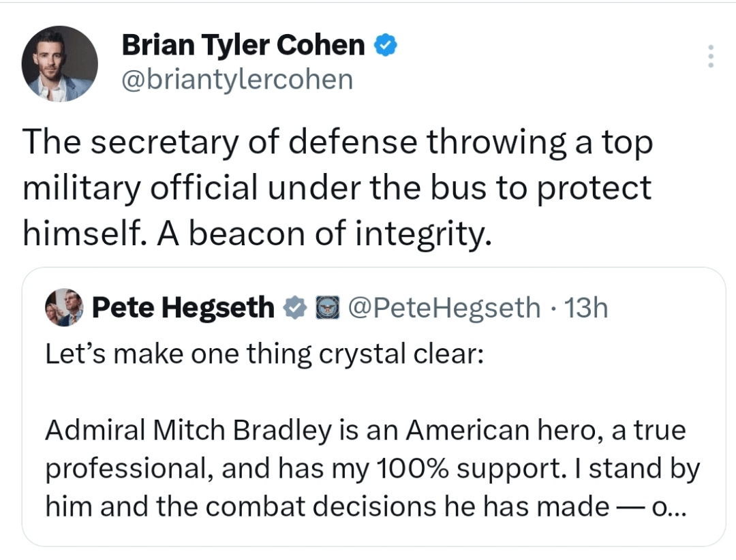736x560 pixels.
Task: Click "Let's make one thing crystal clear" line
Action: click(x=264, y=354)
